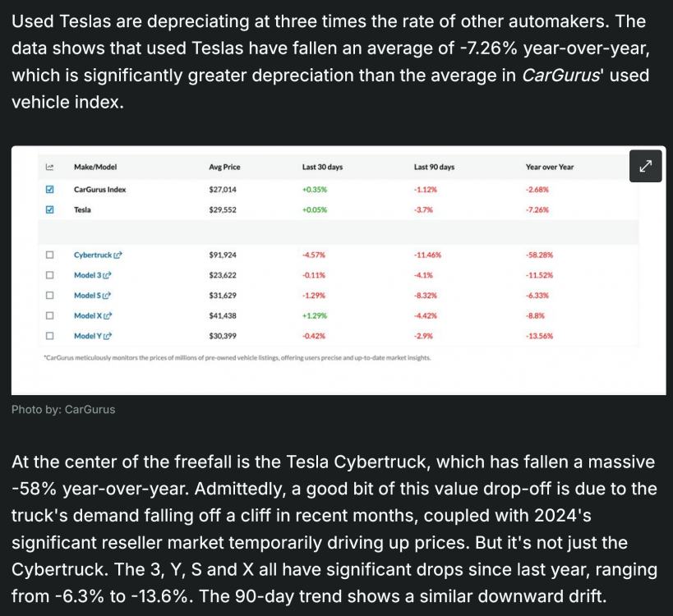Tick the Model S checkbox
This screenshot has height=616, width=673.
click(49, 296)
